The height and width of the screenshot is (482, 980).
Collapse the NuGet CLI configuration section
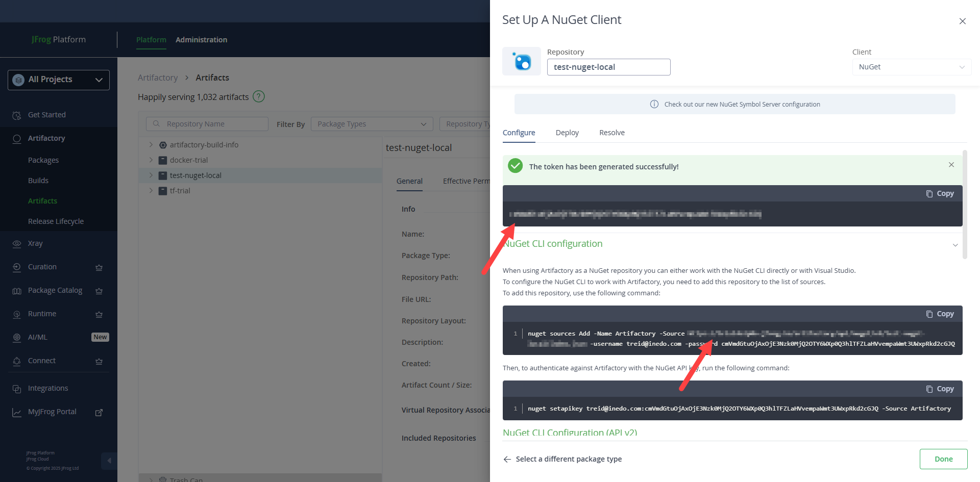pos(955,245)
